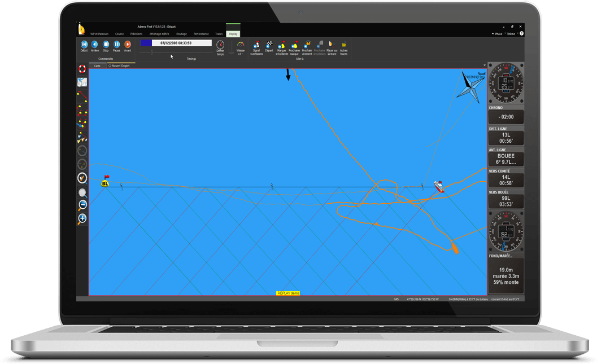Click the lifebuoy icon in the sidebar
597x364 pixels.
[x=82, y=68]
